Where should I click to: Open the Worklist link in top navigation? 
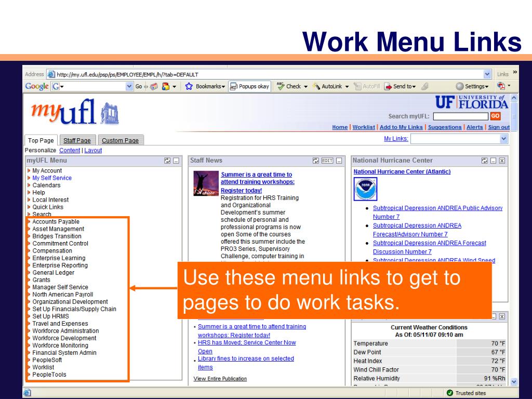click(364, 127)
